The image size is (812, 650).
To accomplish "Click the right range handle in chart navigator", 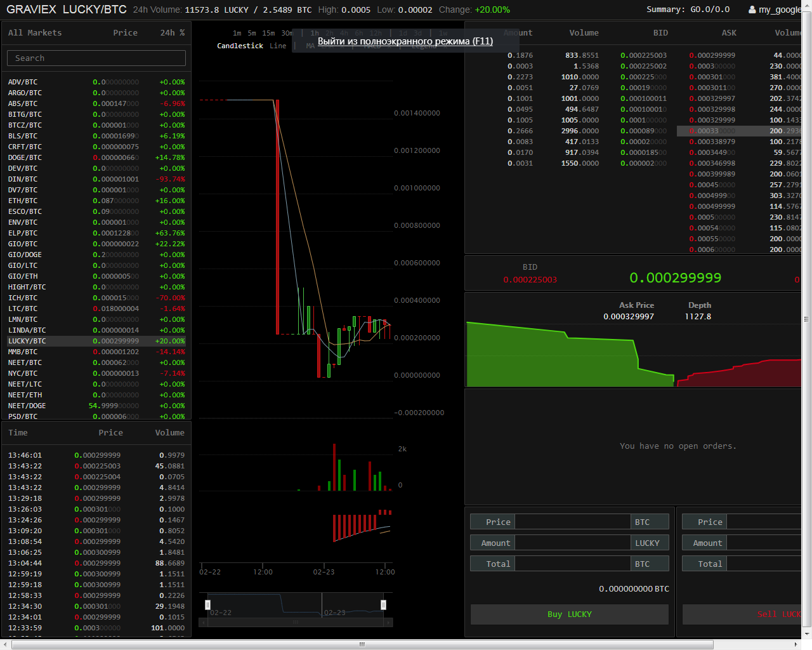I will coord(383,605).
